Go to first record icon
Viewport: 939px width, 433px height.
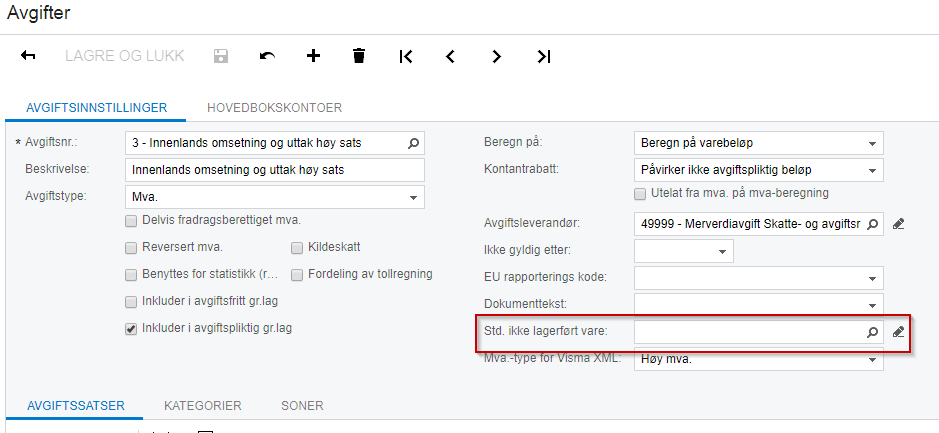[x=405, y=56]
